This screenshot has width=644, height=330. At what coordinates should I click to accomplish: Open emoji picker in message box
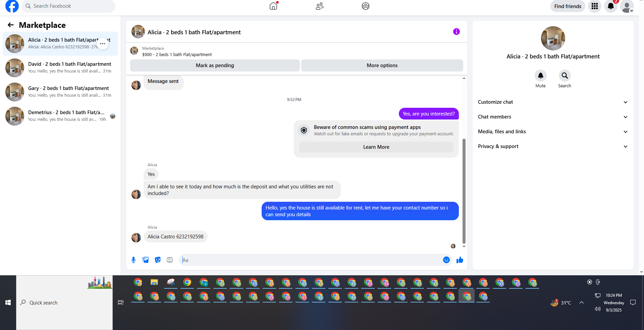(446, 260)
